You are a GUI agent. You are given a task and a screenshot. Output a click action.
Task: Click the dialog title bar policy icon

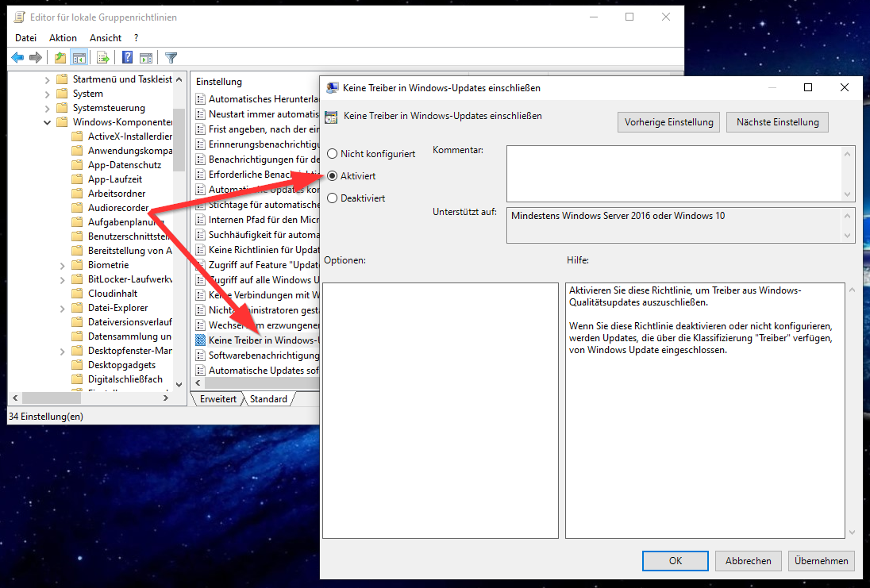coord(333,87)
